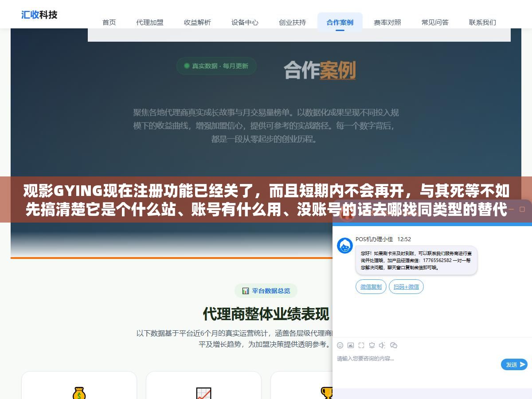Viewport: 532px width, 399px height.
Task: Click the trophy card icon
Action: click(327, 393)
